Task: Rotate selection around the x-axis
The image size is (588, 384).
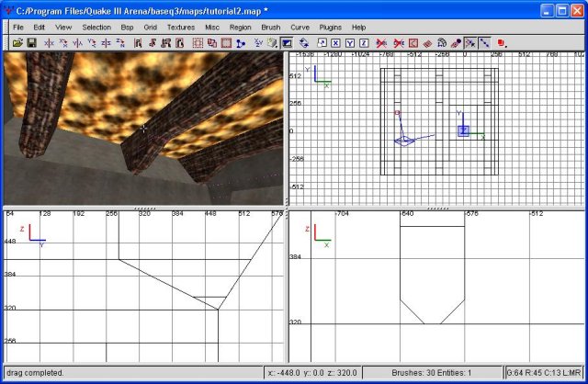Action: click(x=63, y=43)
